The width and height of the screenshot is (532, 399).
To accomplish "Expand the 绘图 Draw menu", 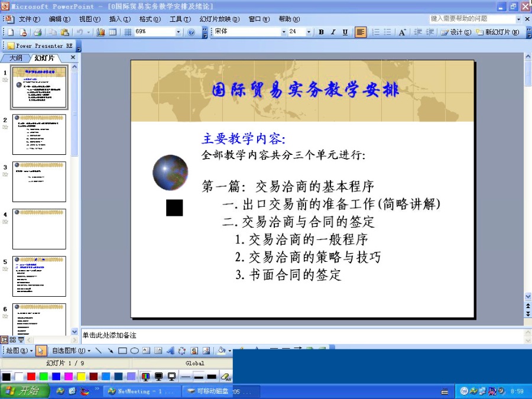I will 20,351.
